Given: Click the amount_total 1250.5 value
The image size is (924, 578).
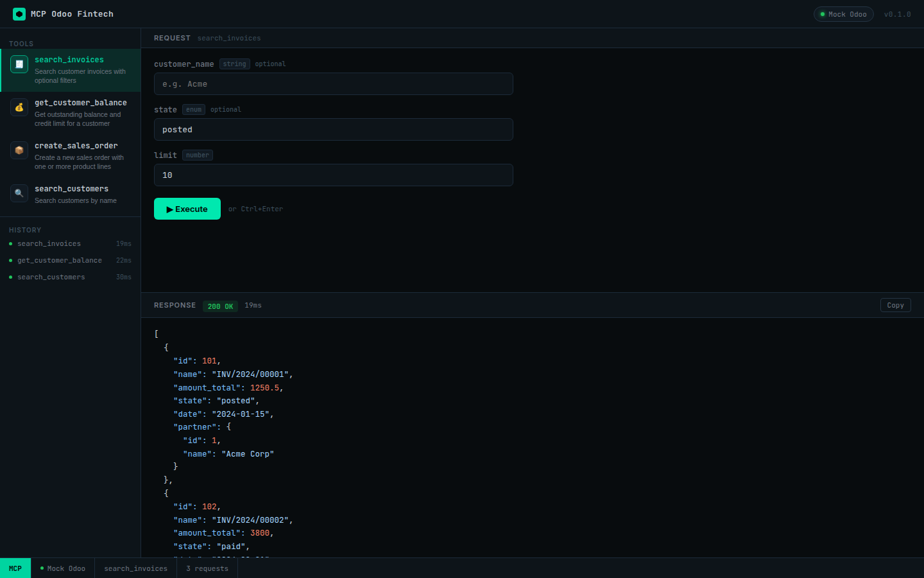Looking at the screenshot, I should coord(264,388).
